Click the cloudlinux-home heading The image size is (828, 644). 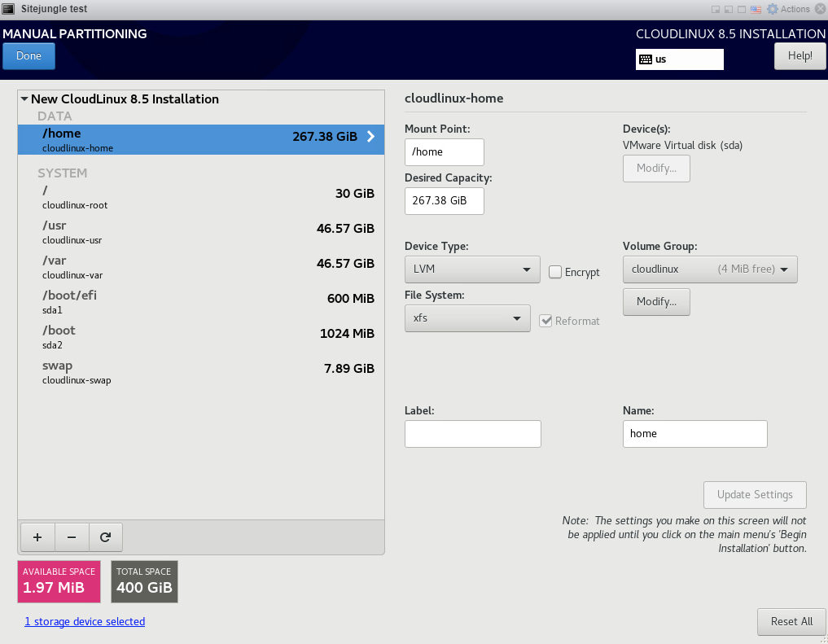click(453, 99)
